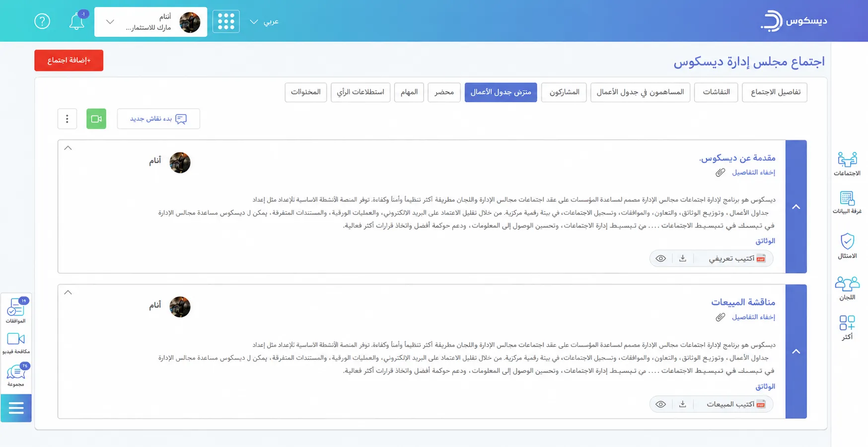Viewport: 868px width, 447px height.
Task: Select the active agenda tab جدول الأعمال
Action: tap(501, 92)
